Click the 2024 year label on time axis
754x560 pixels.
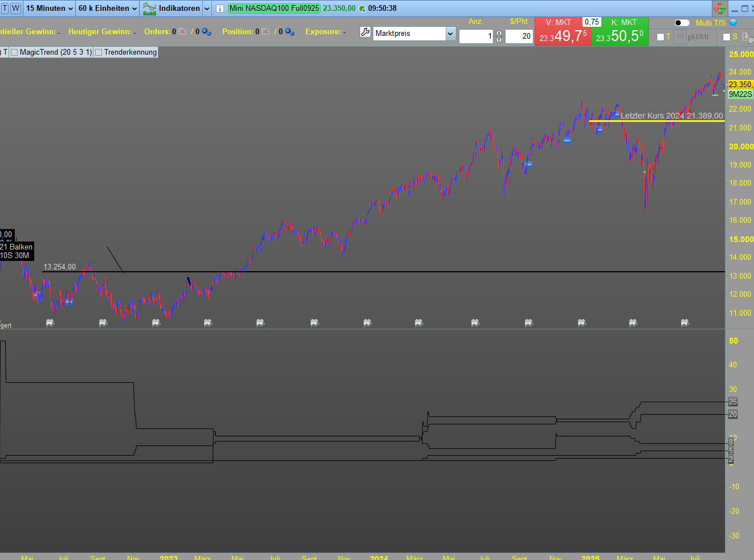coord(379,558)
